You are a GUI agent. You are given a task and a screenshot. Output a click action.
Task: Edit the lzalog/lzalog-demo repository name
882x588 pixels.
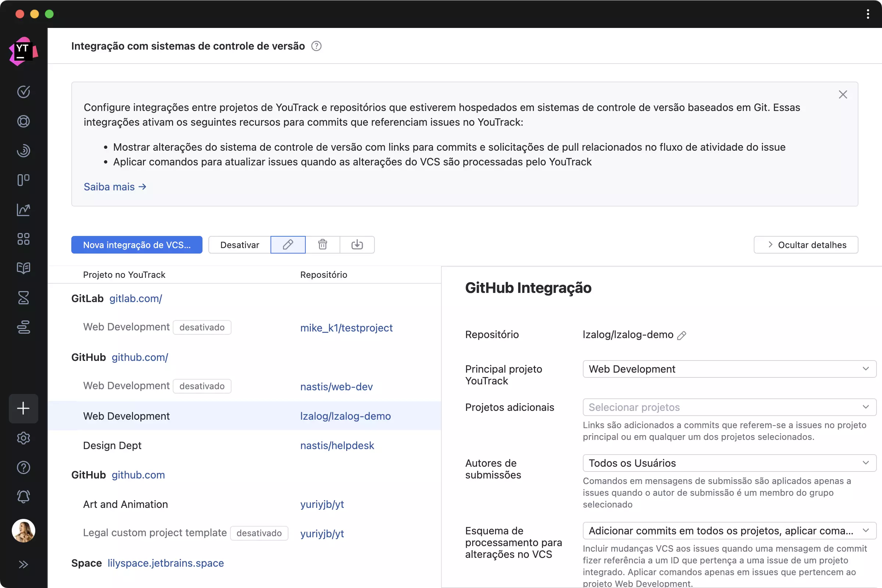(x=682, y=335)
